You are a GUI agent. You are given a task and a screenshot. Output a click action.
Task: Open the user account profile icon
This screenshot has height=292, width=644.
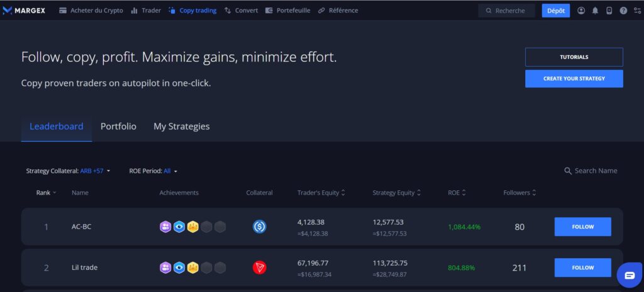580,11
